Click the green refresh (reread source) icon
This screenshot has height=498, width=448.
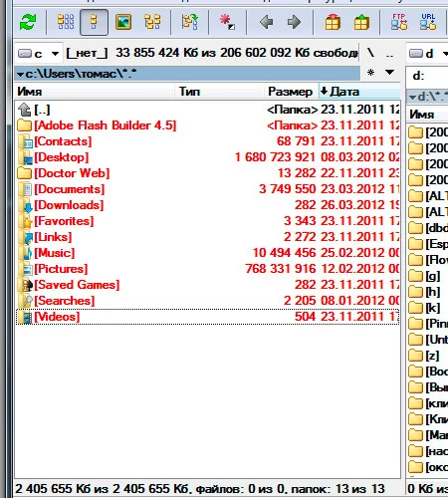[x=28, y=23]
